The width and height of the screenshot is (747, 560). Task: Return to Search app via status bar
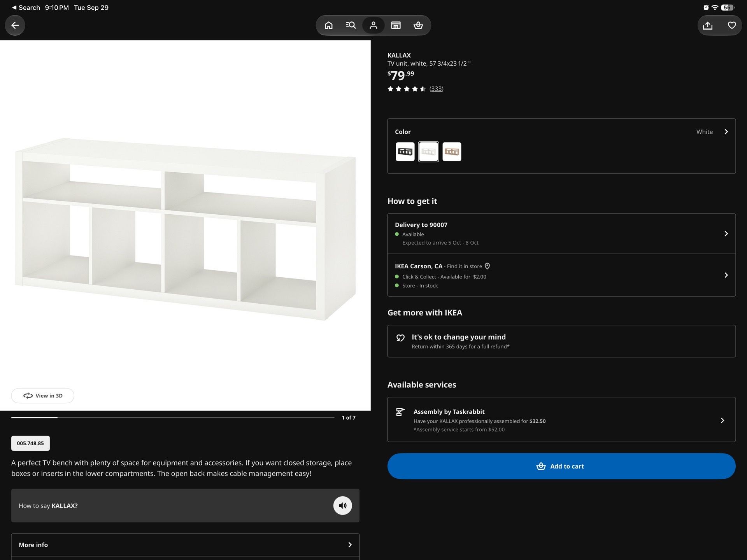pos(26,7)
